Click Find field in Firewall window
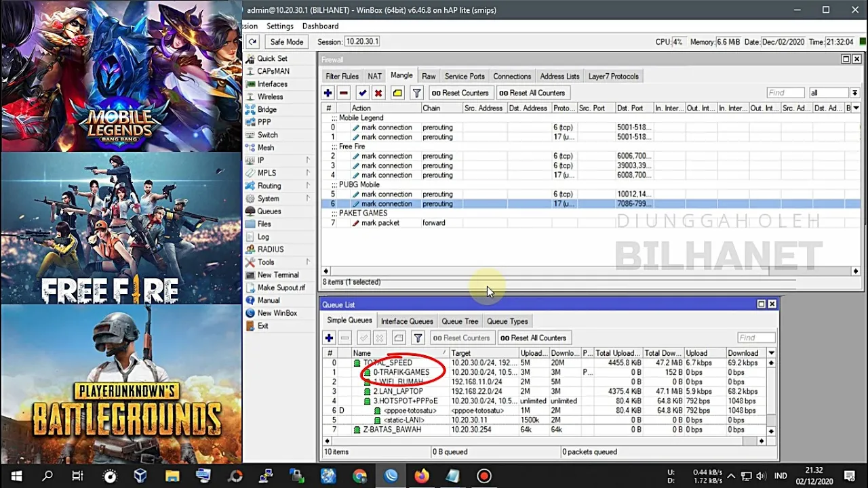868x488 pixels. (x=785, y=93)
